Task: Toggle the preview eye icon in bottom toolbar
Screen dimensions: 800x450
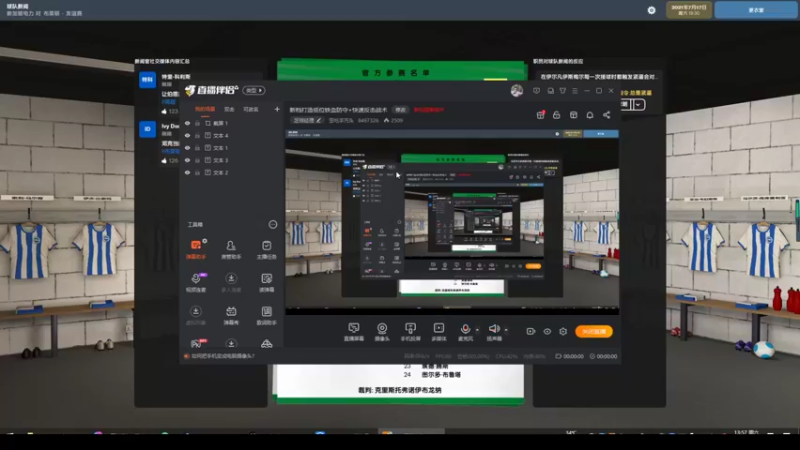Action: pyautogui.click(x=547, y=331)
